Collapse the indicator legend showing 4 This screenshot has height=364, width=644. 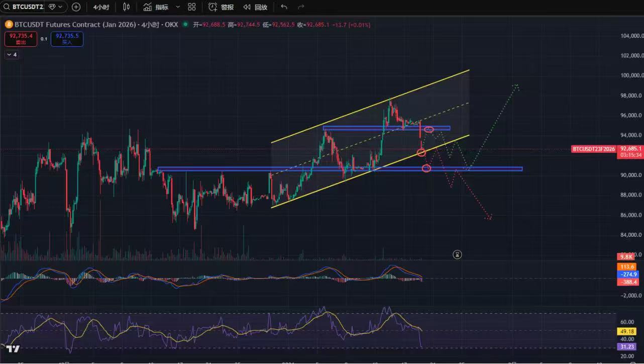(12, 54)
